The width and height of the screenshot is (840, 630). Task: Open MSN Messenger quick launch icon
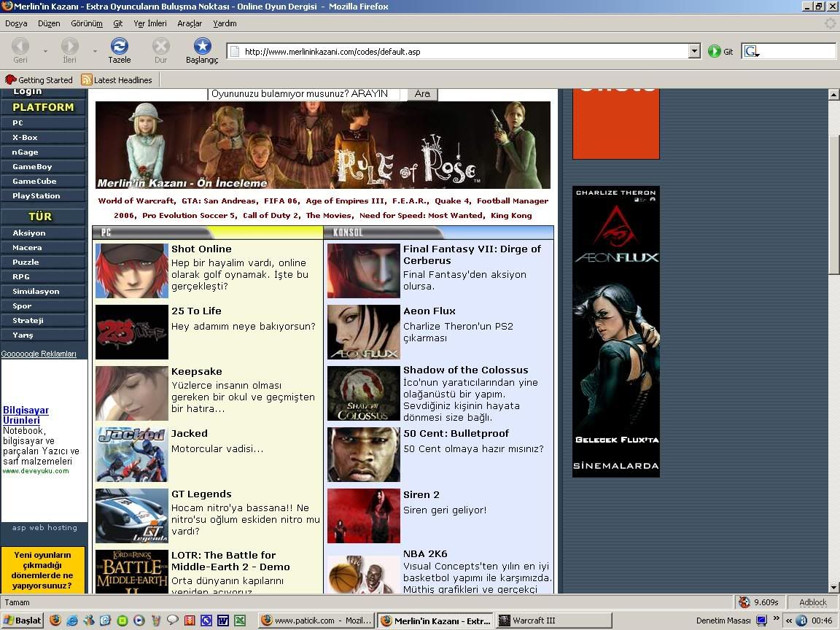point(88,621)
